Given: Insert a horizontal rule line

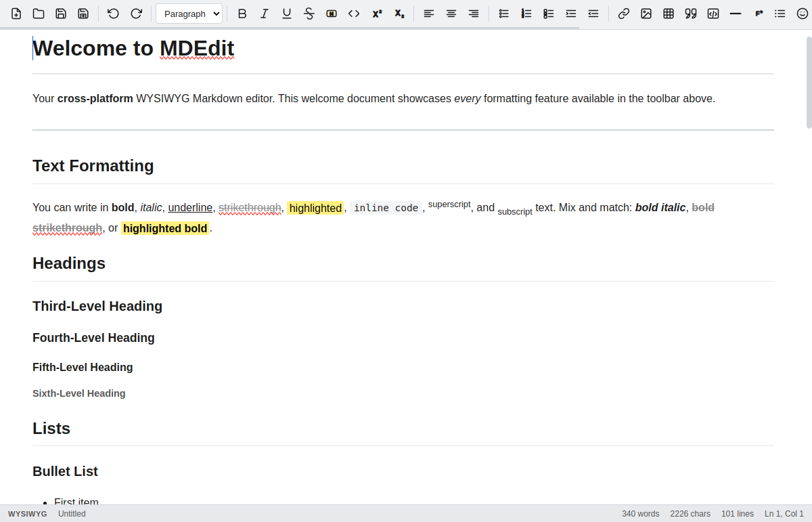Looking at the screenshot, I should coord(736,14).
